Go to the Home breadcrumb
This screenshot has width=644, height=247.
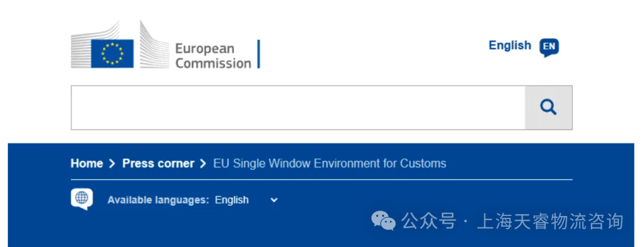[x=86, y=163]
